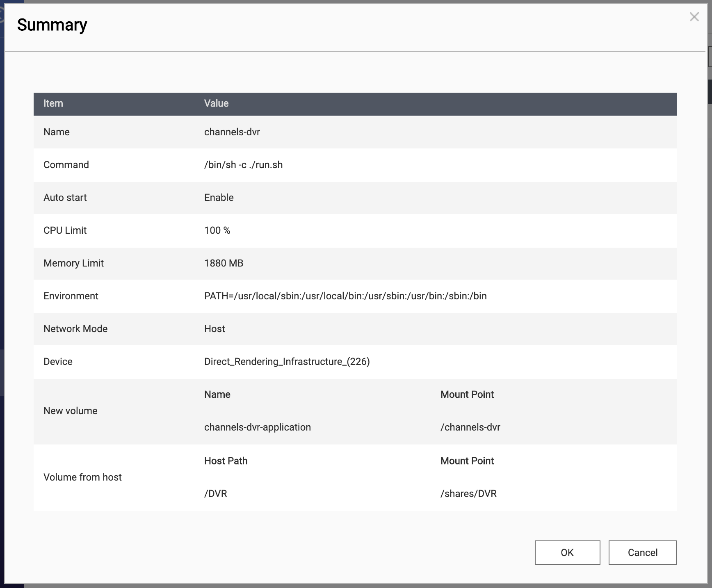Select the Summary dialog title

pos(52,25)
